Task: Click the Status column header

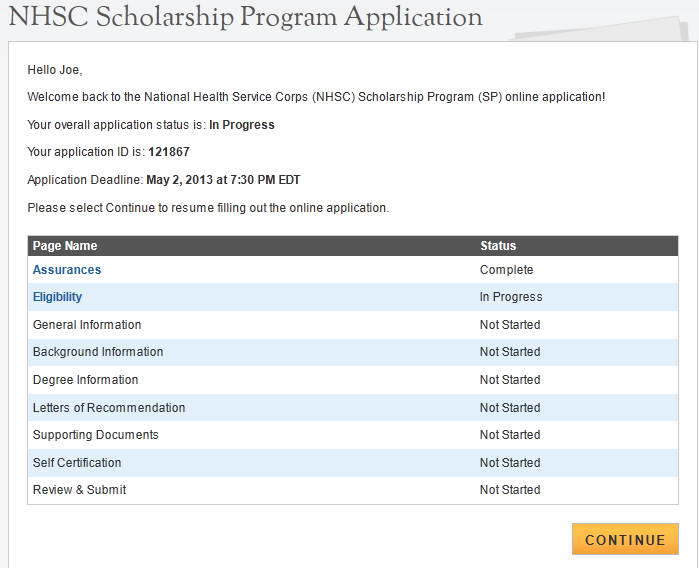Action: coord(498,246)
